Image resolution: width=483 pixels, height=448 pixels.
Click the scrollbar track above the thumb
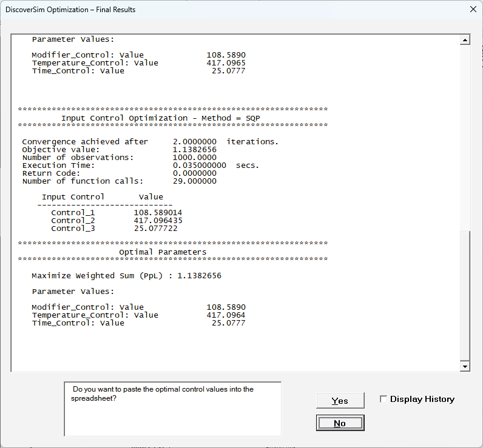(x=465, y=133)
